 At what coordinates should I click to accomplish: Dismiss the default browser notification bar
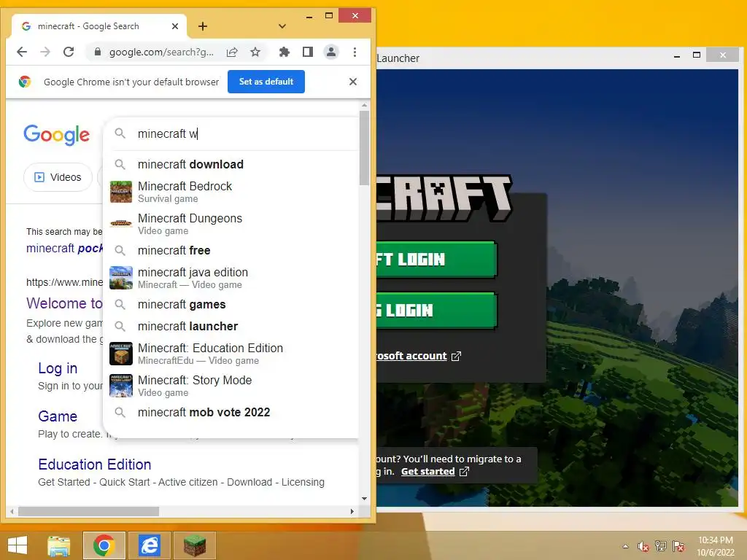point(353,82)
